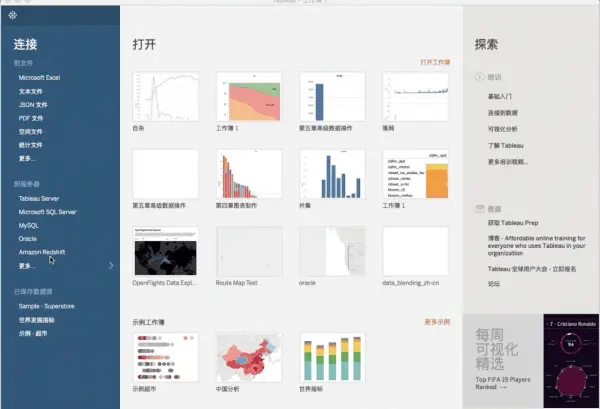Open the 博客 Affordable online training link

coord(536,246)
